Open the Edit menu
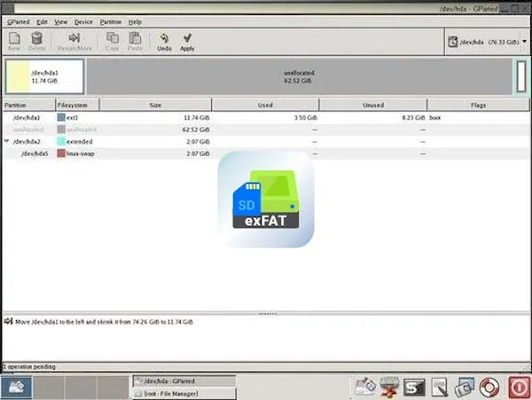This screenshot has width=532, height=400. coord(42,22)
